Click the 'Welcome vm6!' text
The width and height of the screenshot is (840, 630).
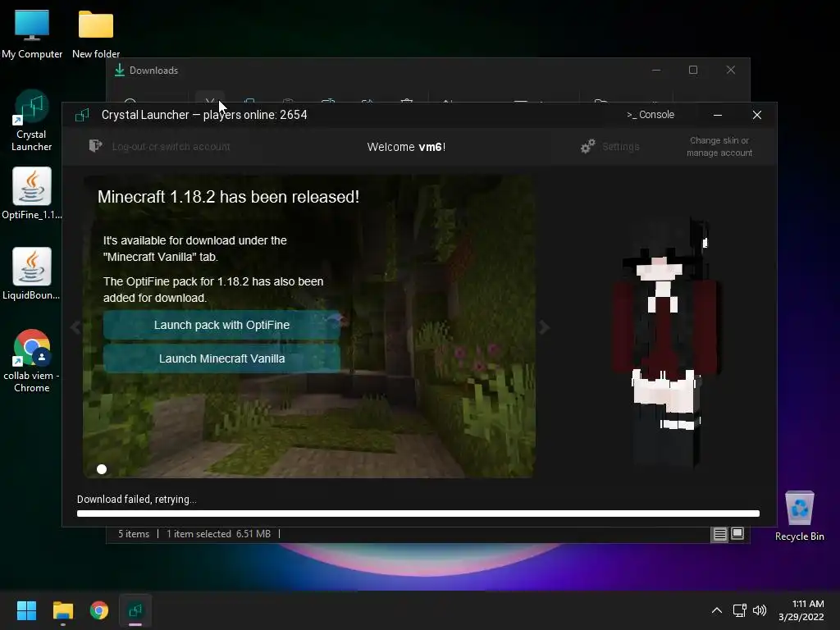[406, 147]
